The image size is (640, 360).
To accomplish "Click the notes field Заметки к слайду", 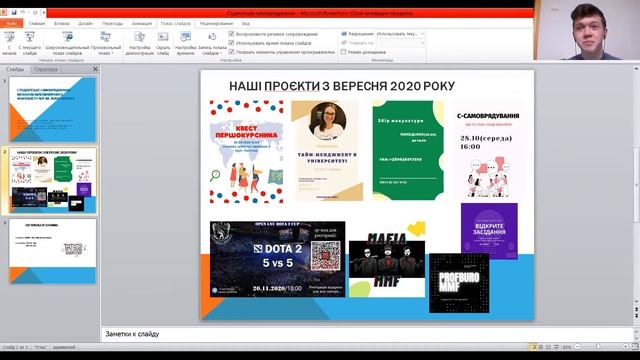I will point(367,334).
